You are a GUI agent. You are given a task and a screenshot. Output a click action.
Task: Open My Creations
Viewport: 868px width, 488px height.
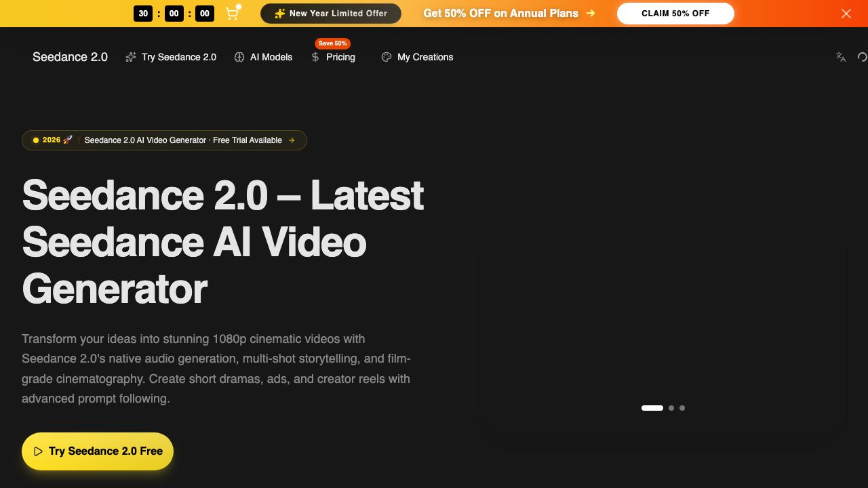[417, 57]
